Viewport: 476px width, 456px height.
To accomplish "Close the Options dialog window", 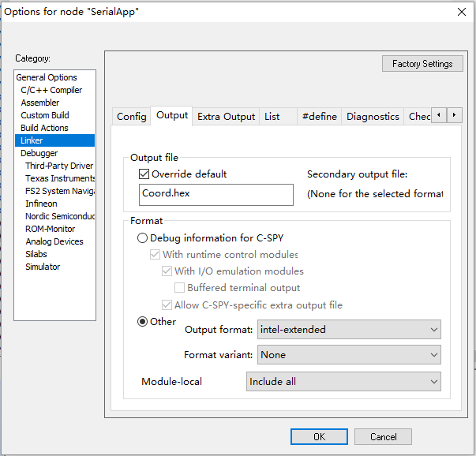I will coord(461,11).
